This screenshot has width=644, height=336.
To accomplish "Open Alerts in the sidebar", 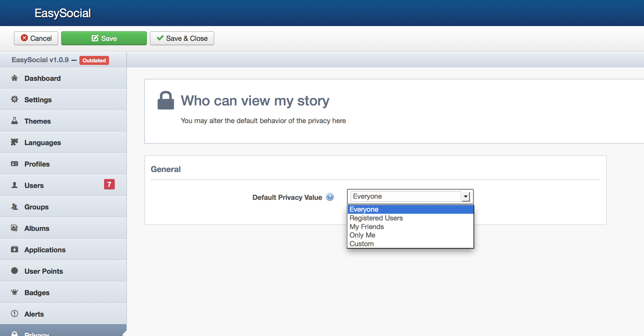I will tap(63, 314).
